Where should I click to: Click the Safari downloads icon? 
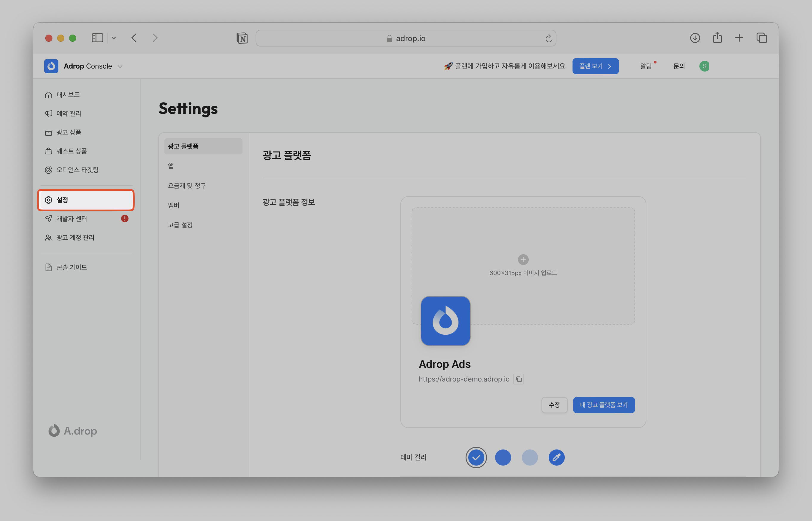pos(695,38)
